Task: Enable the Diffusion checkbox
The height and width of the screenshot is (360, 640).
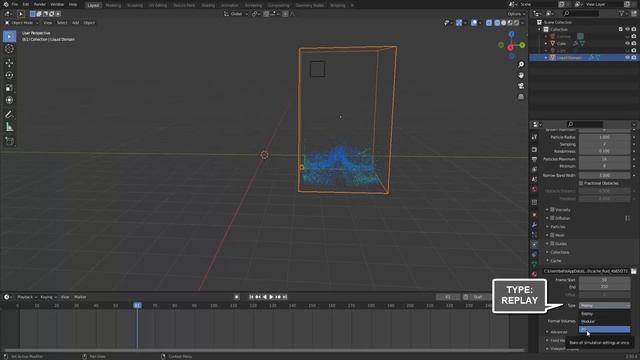Action: 552,218
